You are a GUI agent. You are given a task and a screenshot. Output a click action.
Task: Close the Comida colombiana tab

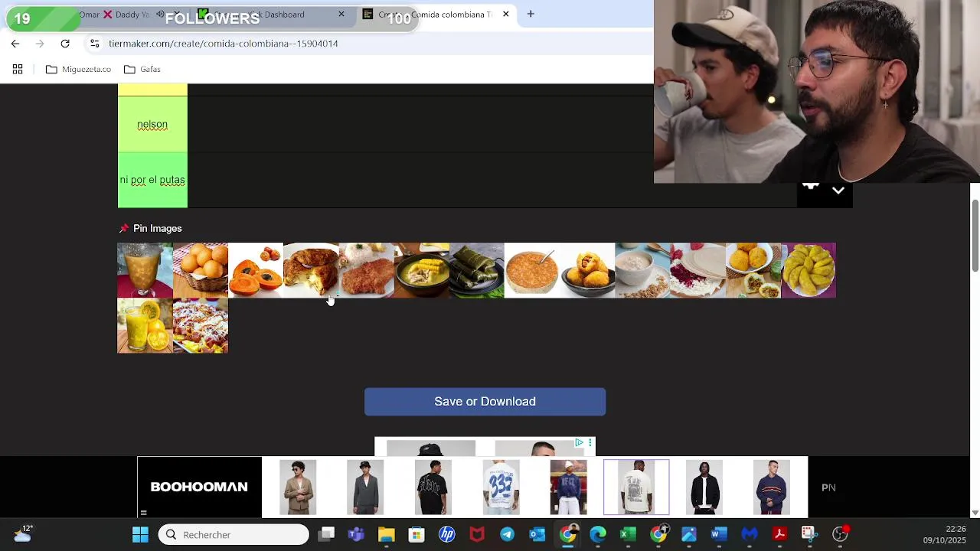coord(506,14)
